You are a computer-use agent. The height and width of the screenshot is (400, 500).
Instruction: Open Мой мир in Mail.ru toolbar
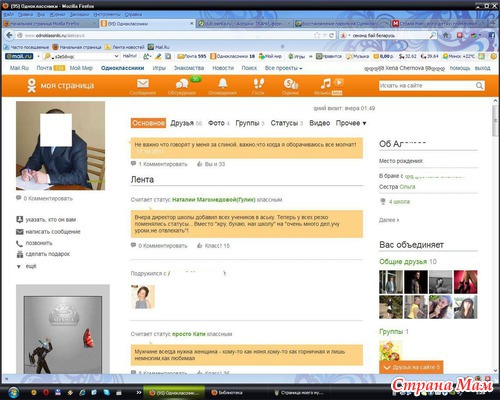click(x=270, y=56)
